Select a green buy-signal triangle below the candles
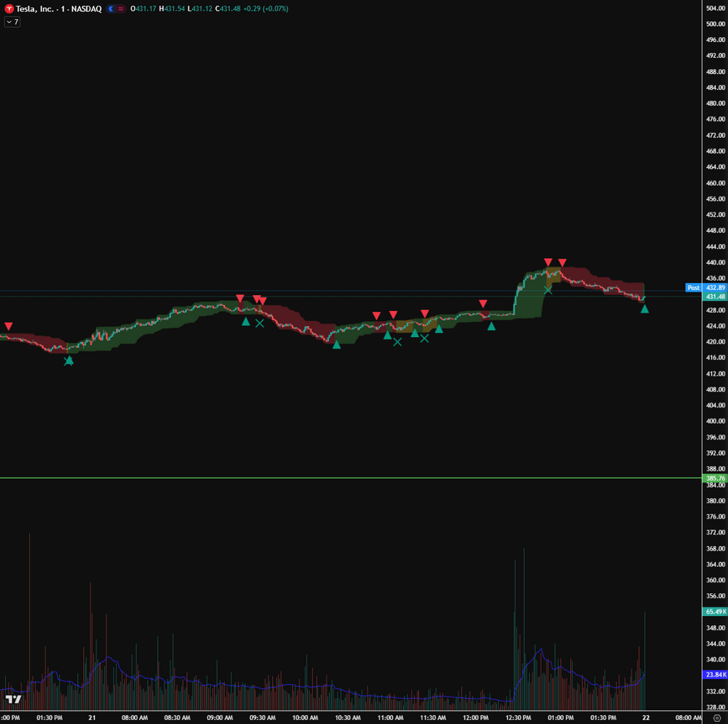This screenshot has height=724, width=728. (337, 346)
